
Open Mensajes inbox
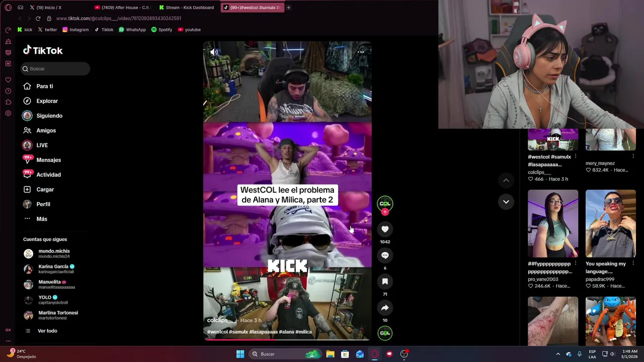pos(42,160)
